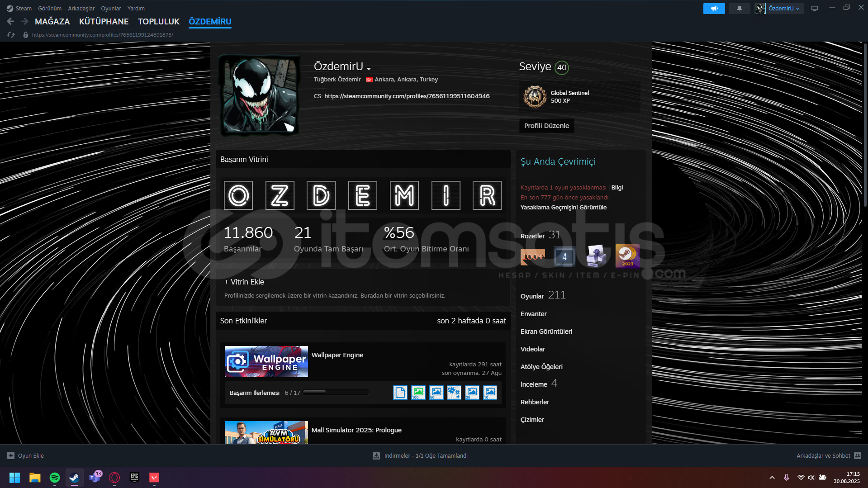Open Atölye Öğeleri link
Image resolution: width=868 pixels, height=488 pixels.
541,367
